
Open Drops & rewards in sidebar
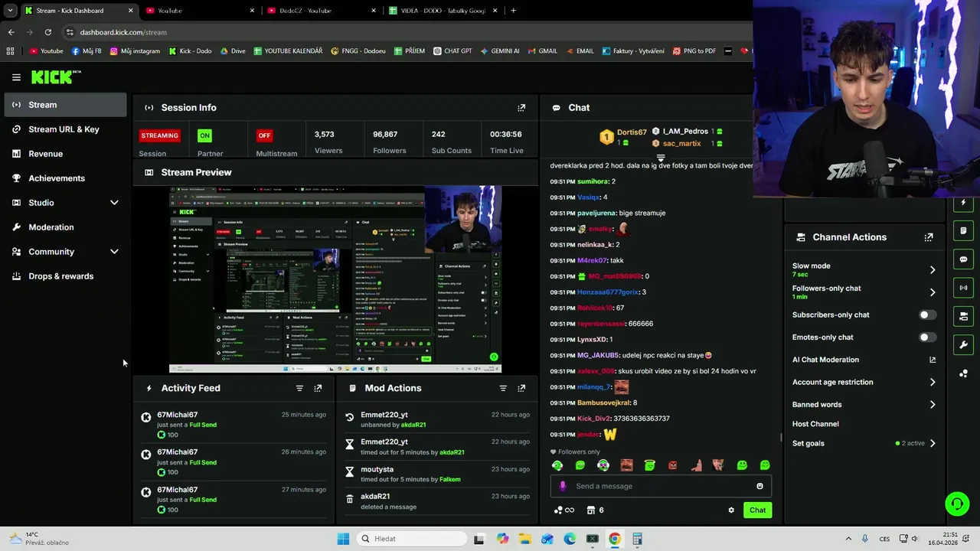(65, 276)
